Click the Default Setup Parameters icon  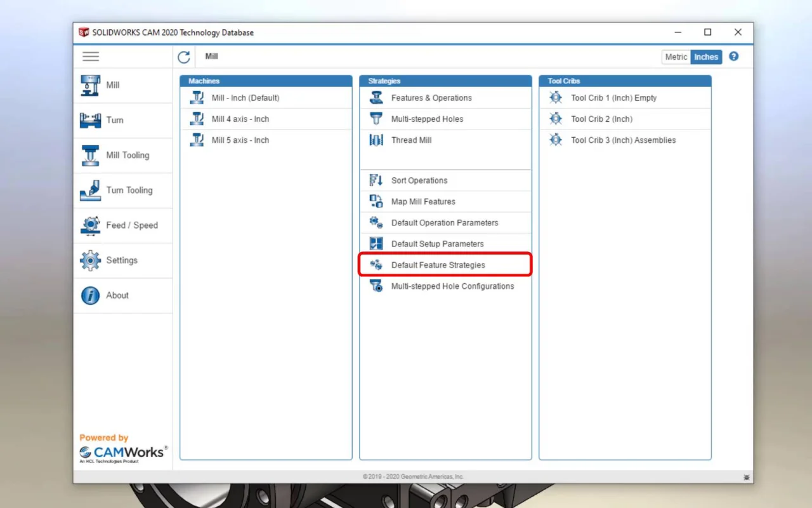coord(376,244)
